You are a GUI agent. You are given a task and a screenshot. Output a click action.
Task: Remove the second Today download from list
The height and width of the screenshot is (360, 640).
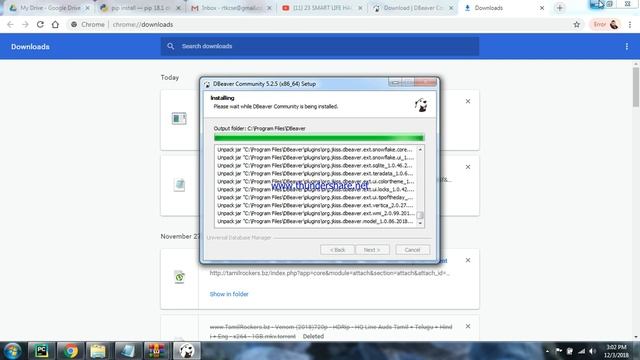[468, 167]
